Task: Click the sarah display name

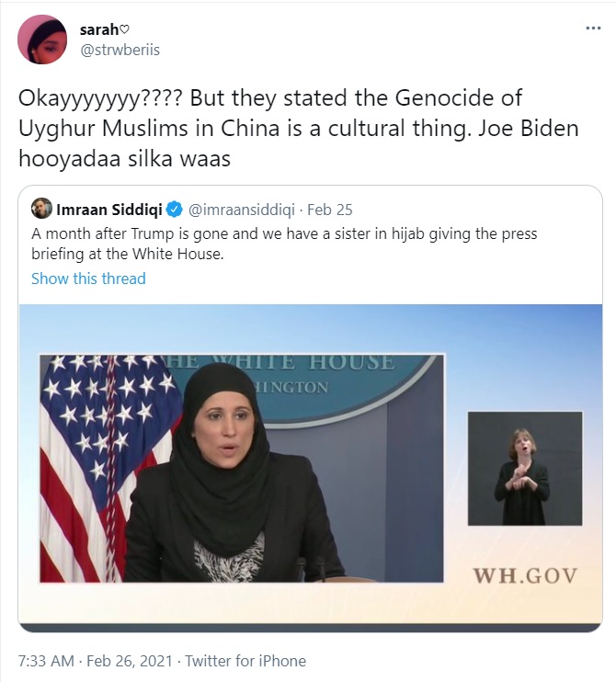Action: tap(99, 29)
